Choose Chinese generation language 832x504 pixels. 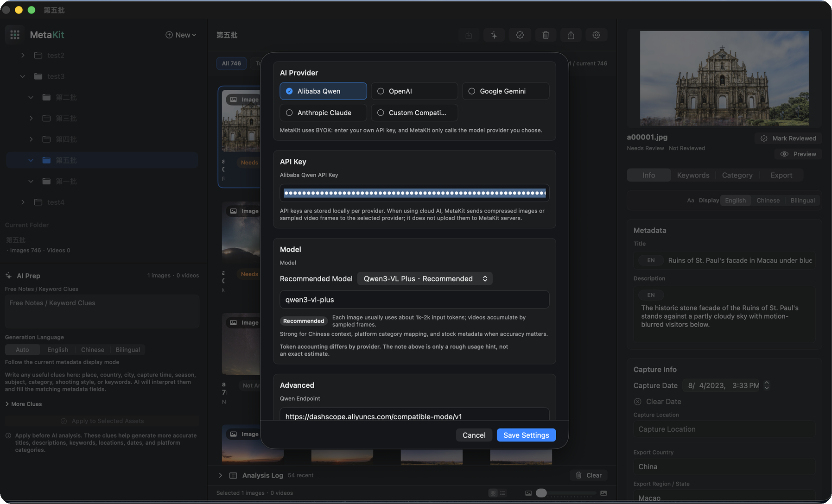pyautogui.click(x=93, y=350)
